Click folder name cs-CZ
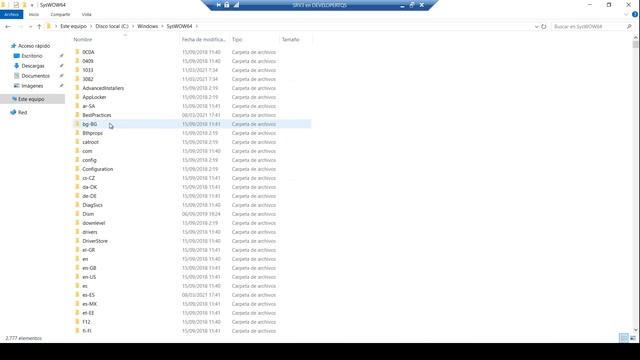The image size is (640, 360). point(89,178)
